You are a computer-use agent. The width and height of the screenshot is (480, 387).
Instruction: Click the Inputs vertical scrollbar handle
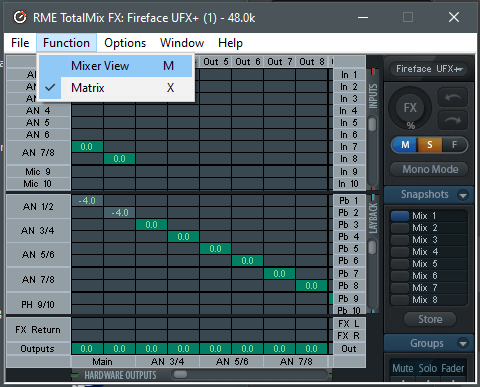372,125
